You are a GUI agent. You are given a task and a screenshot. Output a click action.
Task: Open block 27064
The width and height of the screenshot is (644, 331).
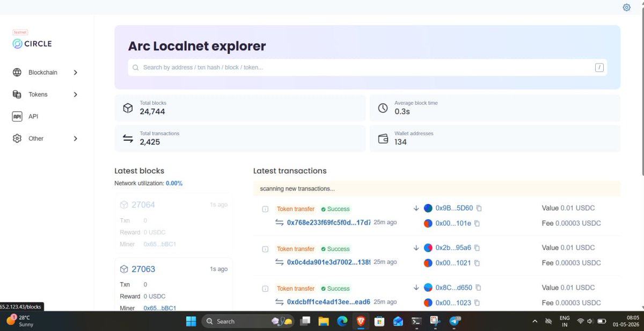coord(143,205)
